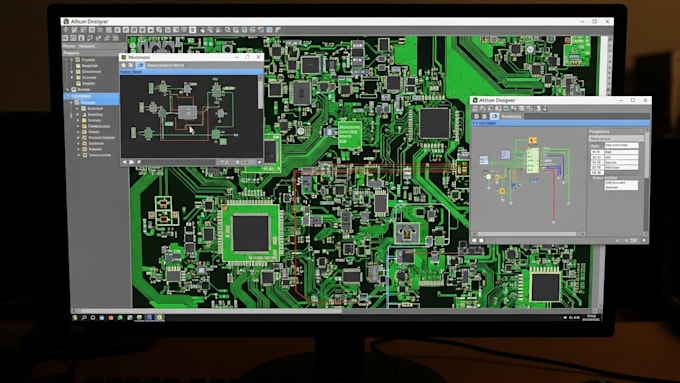Click the horizontal scrollbar under gray schematic
The height and width of the screenshot is (383, 680).
[x=526, y=234]
